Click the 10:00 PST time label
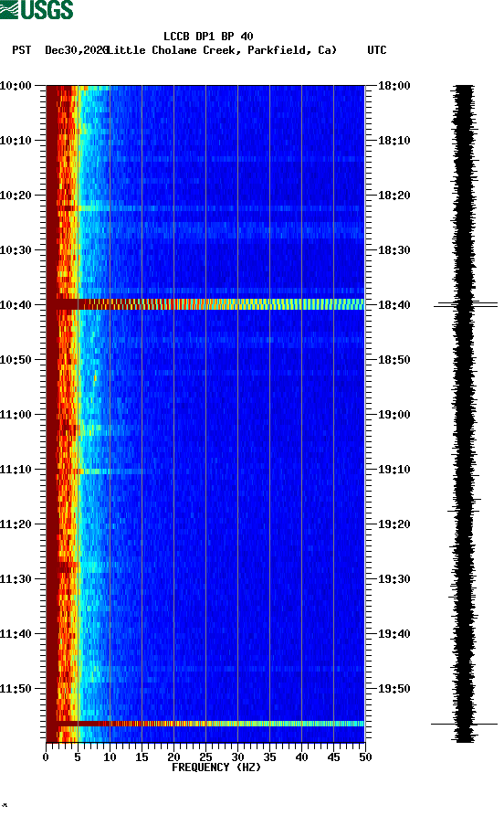The width and height of the screenshot is (504, 815). point(16,86)
